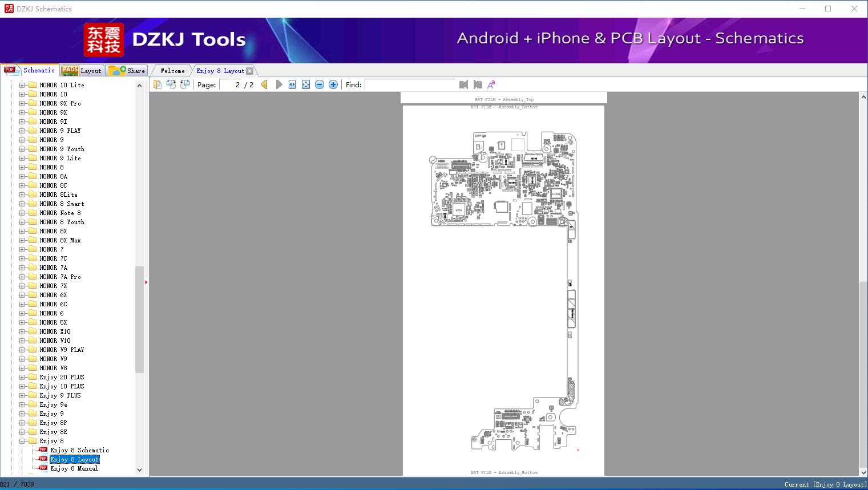Zoom out with the minus icon
This screenshot has height=490, width=868.
tap(320, 84)
